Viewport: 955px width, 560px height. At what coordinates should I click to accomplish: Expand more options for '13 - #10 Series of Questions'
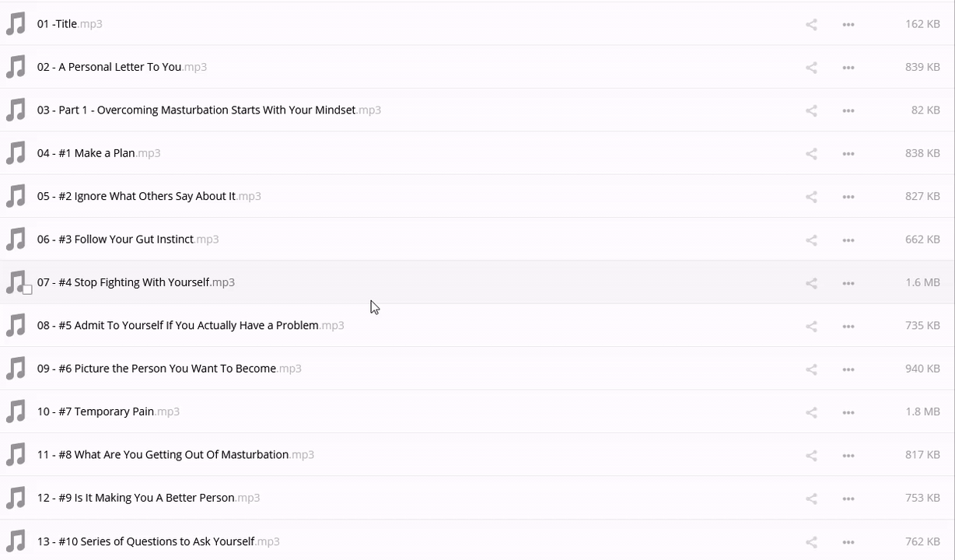848,542
